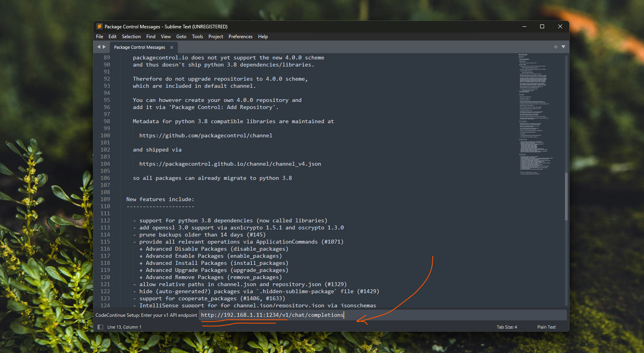
Task: Open the Goto menu
Action: pyautogui.click(x=181, y=37)
